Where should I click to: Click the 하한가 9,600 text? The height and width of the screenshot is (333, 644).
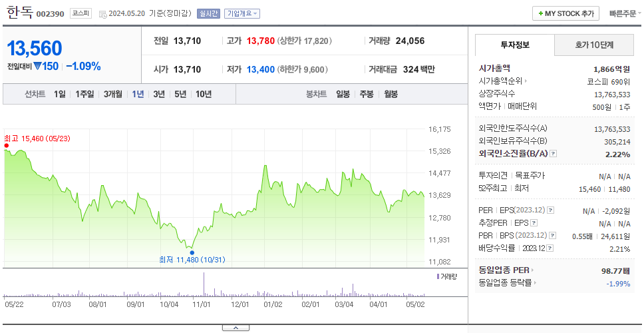pyautogui.click(x=302, y=69)
